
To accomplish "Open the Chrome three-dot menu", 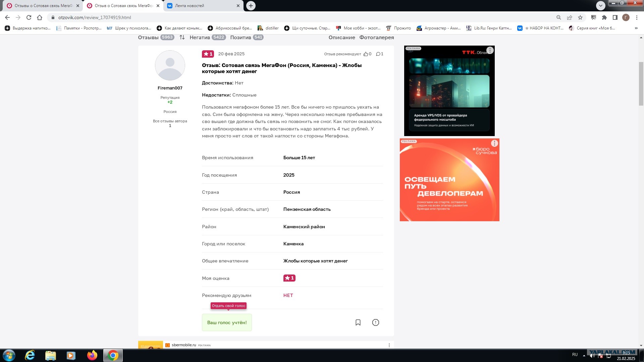I will 637,17.
